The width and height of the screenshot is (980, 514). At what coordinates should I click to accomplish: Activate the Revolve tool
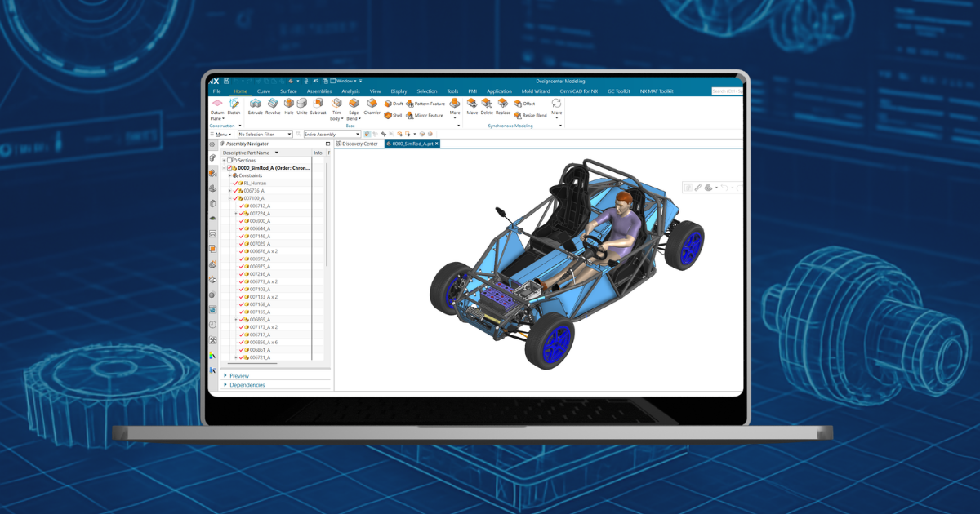coord(273,107)
